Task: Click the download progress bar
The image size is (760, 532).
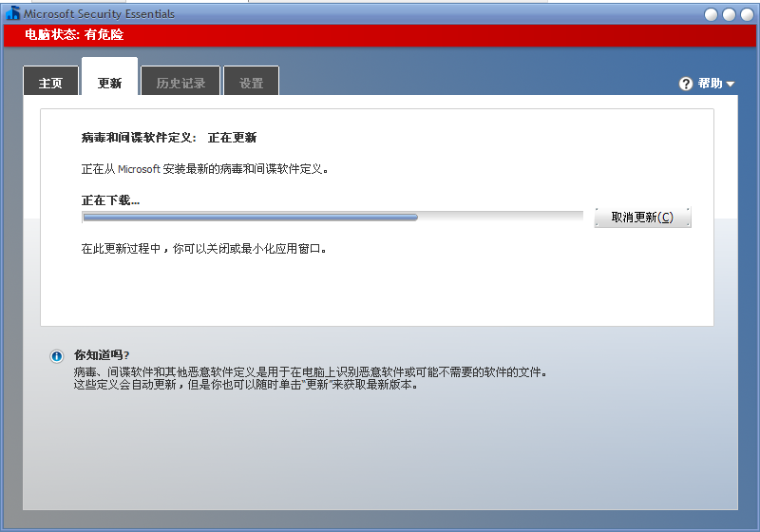Action: click(332, 217)
